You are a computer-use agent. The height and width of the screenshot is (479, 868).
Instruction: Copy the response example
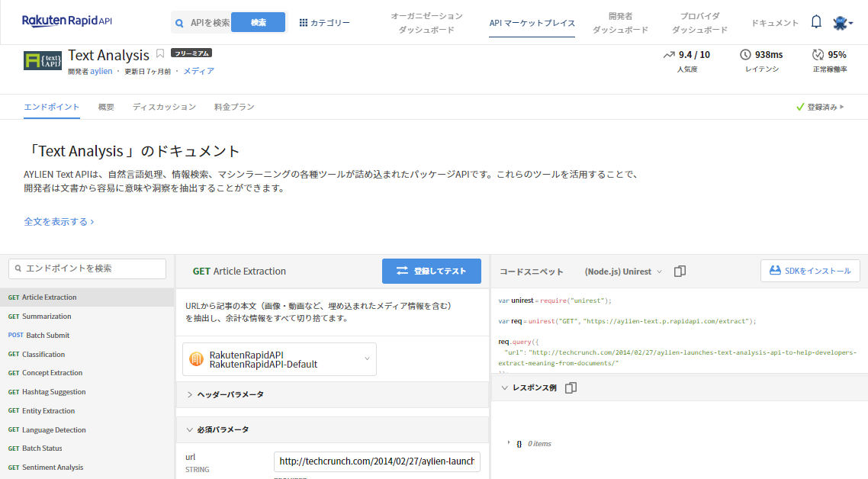point(571,387)
